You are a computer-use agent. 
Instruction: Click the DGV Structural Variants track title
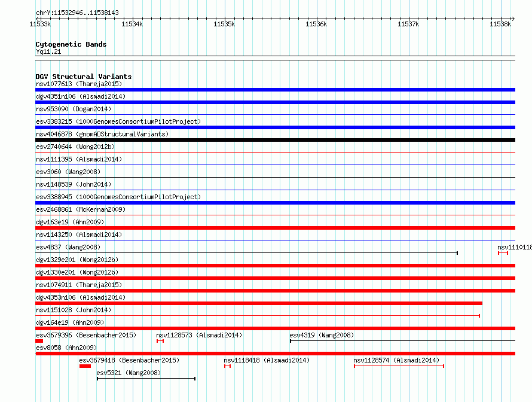(x=84, y=77)
